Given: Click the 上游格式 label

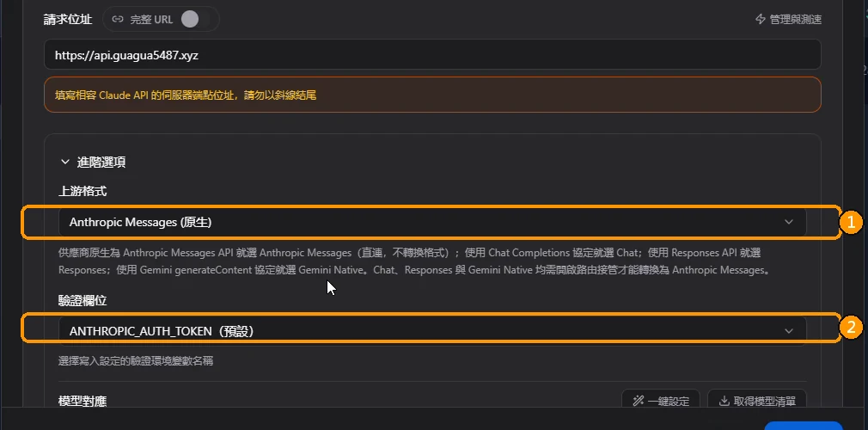Looking at the screenshot, I should pos(83,191).
